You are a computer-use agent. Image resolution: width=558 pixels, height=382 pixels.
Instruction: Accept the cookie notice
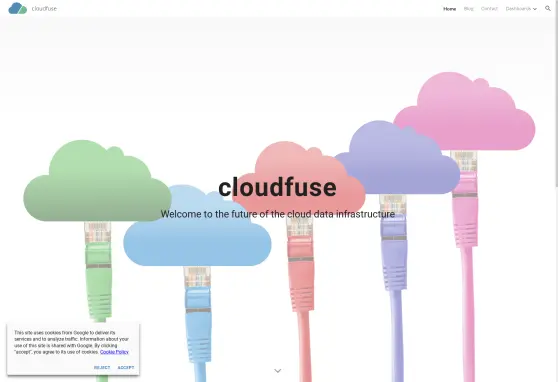point(126,367)
